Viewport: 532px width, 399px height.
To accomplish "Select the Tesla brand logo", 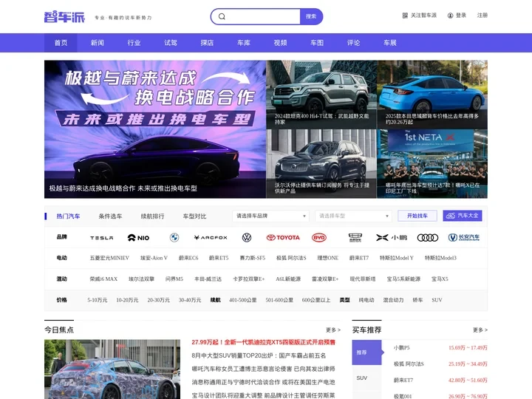I will (102, 238).
